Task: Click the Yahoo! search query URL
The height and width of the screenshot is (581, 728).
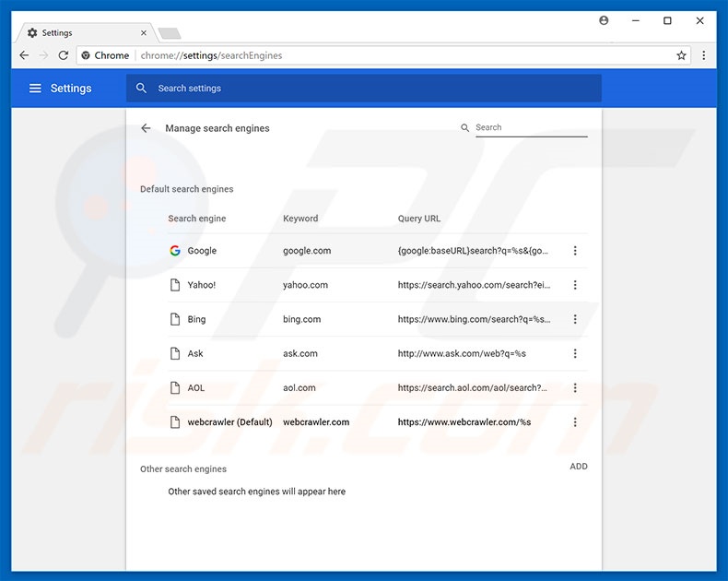Action: click(474, 285)
